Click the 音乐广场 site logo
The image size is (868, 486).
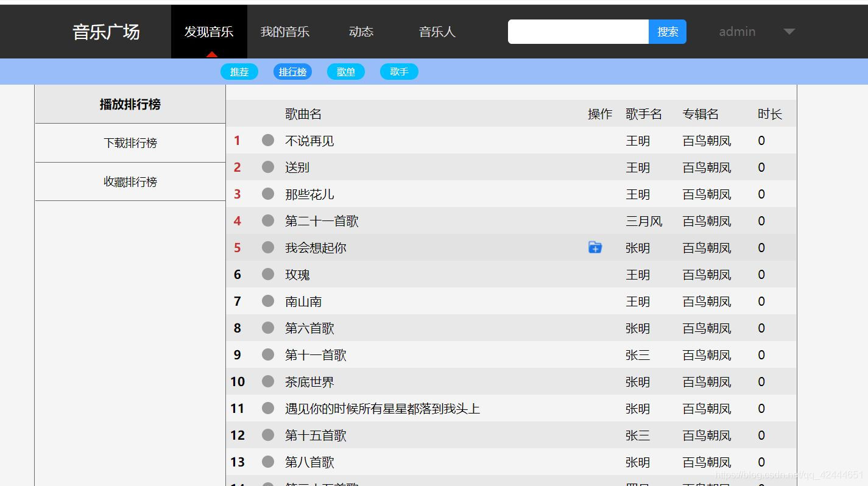click(106, 32)
